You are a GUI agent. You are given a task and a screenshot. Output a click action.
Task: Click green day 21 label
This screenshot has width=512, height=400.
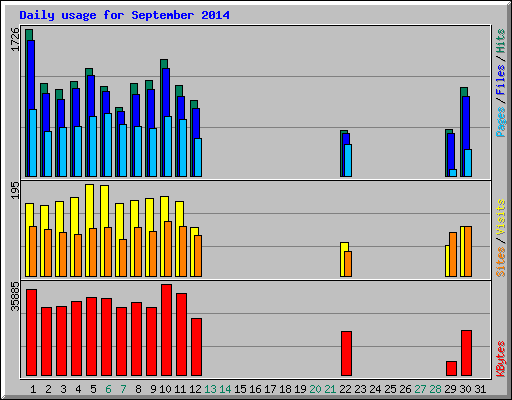pyautogui.click(x=330, y=389)
